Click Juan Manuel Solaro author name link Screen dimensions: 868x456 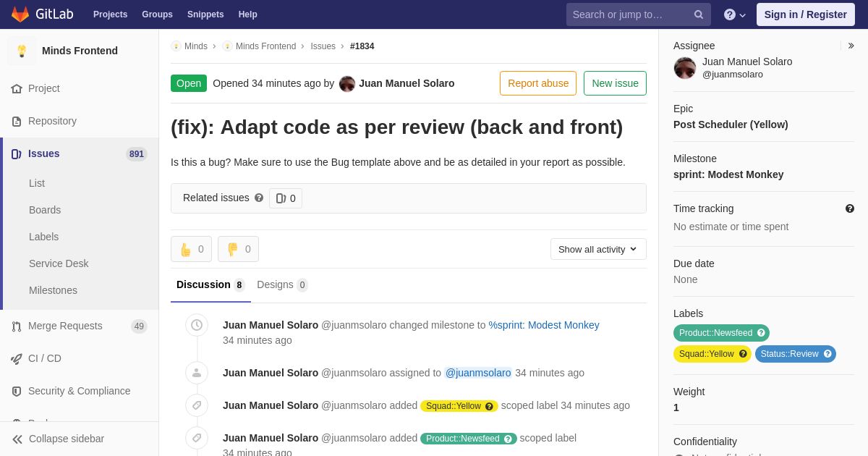pos(407,83)
